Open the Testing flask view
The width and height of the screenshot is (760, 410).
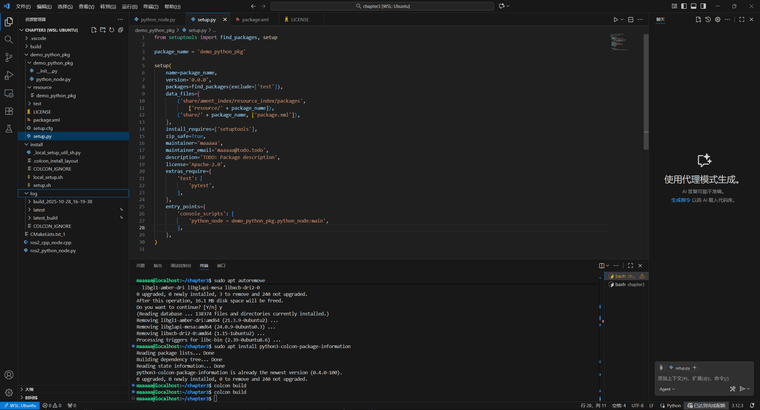tap(9, 129)
